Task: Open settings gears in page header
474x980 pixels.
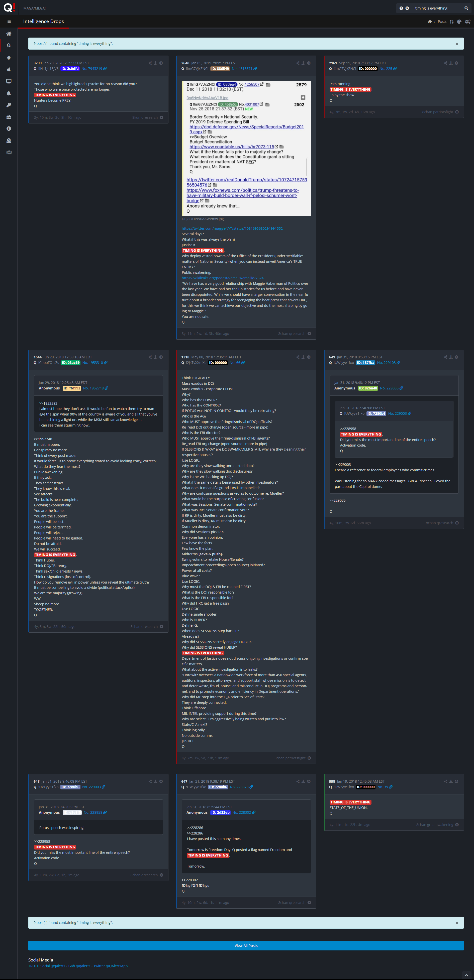Action: click(467, 22)
